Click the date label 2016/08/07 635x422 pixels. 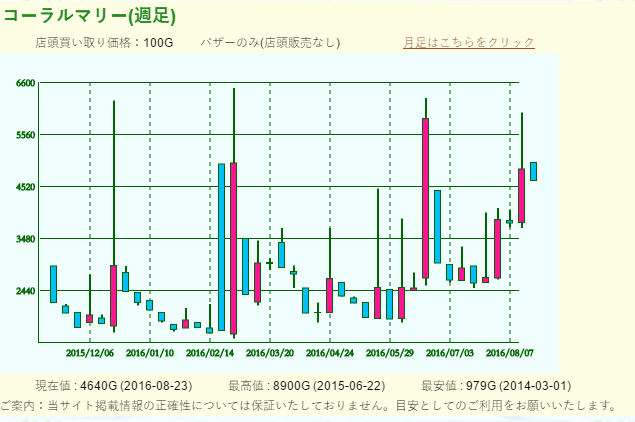click(x=509, y=353)
